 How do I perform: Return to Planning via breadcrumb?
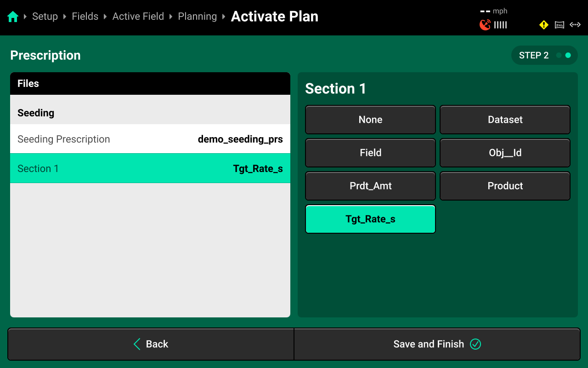click(x=197, y=17)
